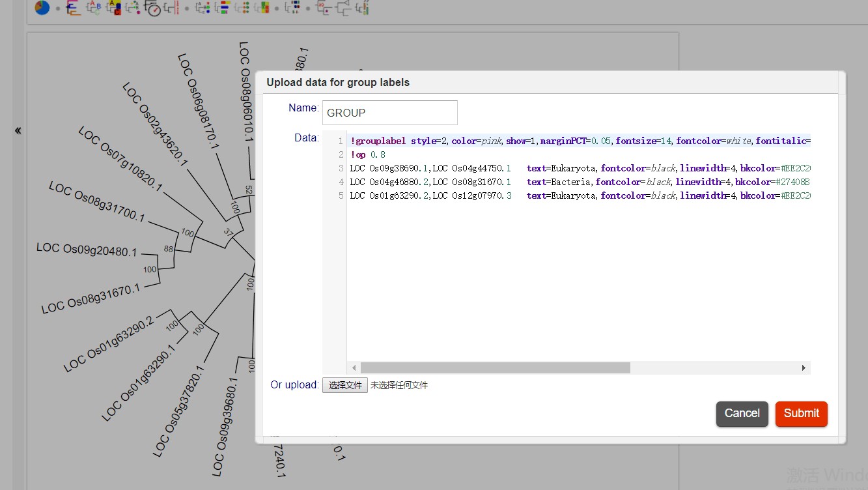
Task: Collapse the left sidebar with double chevron
Action: pos(18,131)
